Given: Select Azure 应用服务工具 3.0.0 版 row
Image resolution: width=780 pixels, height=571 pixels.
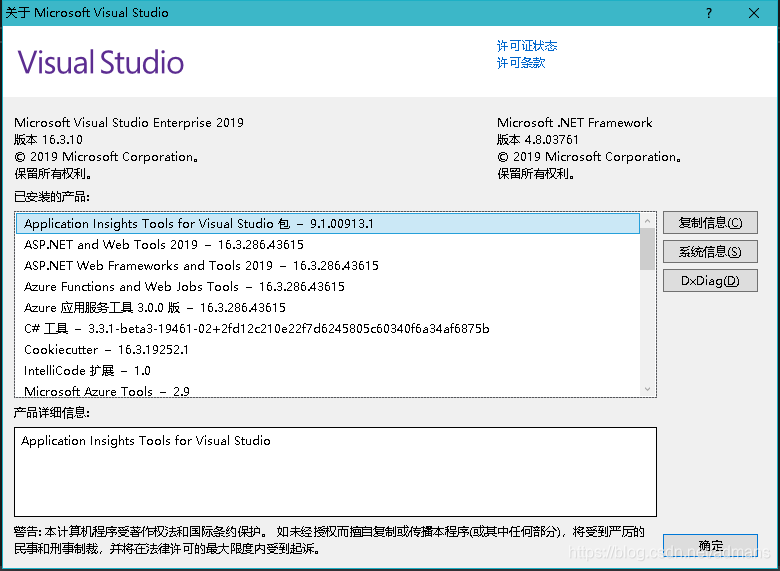Looking at the screenshot, I should pyautogui.click(x=328, y=307).
